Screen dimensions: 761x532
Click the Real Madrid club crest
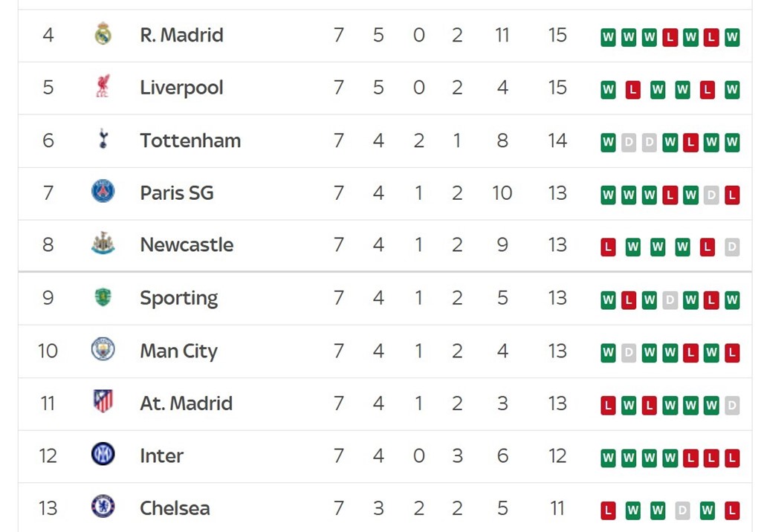(103, 34)
